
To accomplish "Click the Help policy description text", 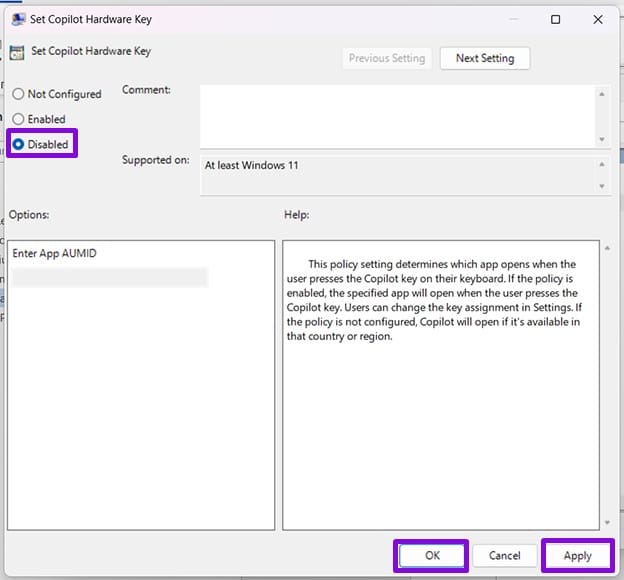I will (x=434, y=300).
